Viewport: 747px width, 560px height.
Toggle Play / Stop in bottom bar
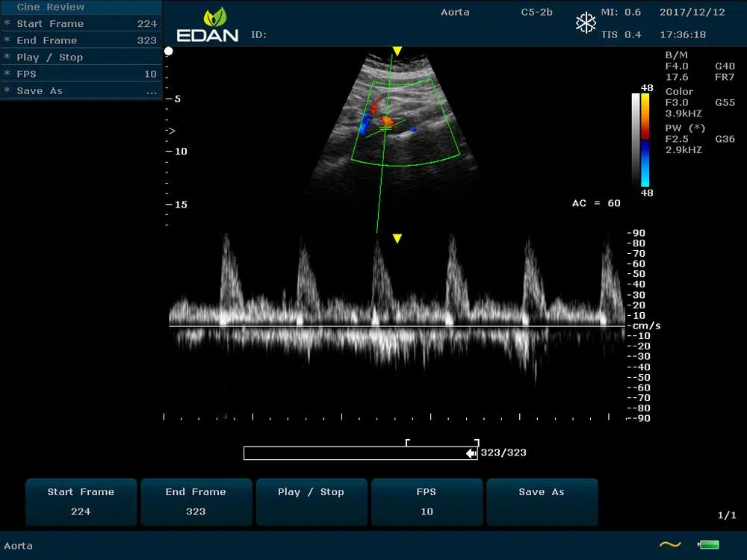coord(311,502)
